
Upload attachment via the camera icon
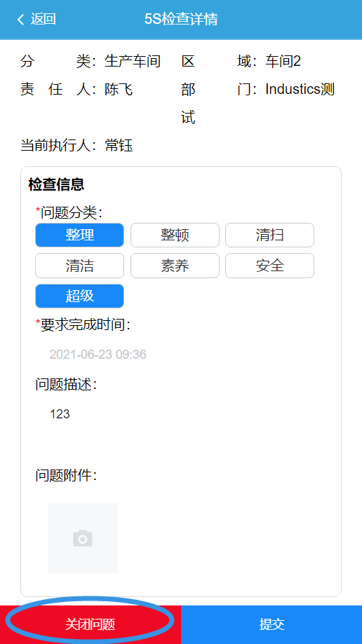[83, 538]
